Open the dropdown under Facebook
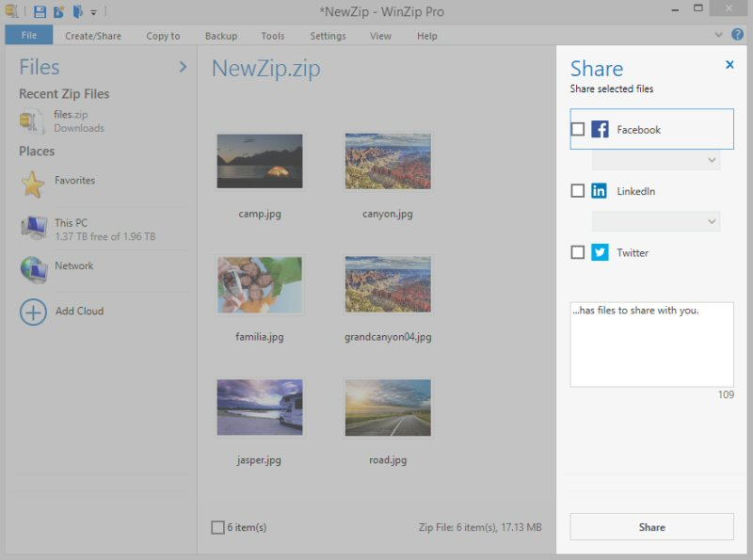Image resolution: width=753 pixels, height=560 pixels. tap(655, 161)
